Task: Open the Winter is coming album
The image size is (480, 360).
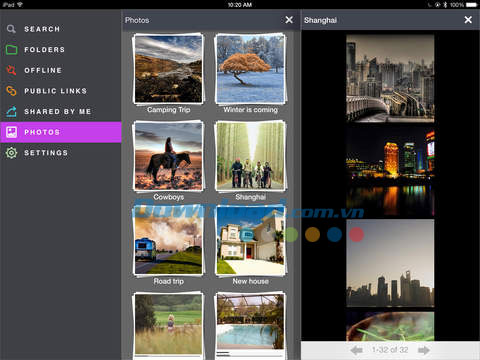Action: tap(250, 69)
